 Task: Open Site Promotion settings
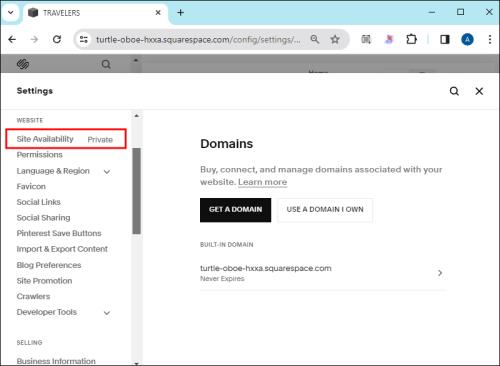44,281
